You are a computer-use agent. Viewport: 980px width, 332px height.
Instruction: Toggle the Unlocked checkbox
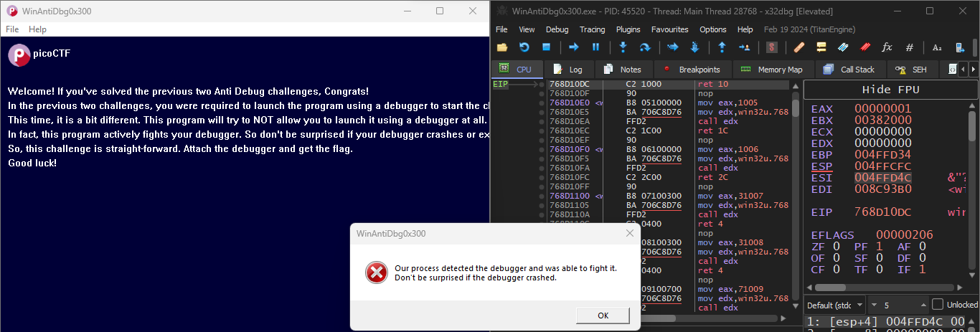coord(937,304)
